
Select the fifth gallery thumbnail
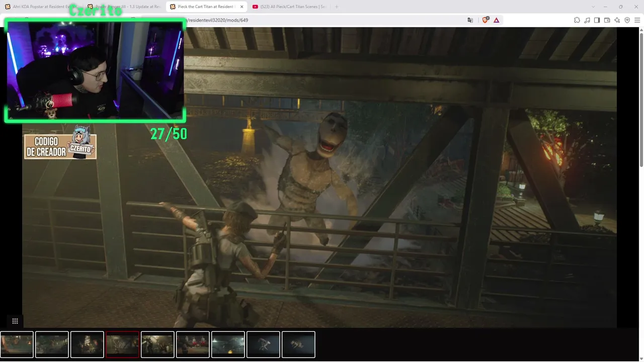157,344
